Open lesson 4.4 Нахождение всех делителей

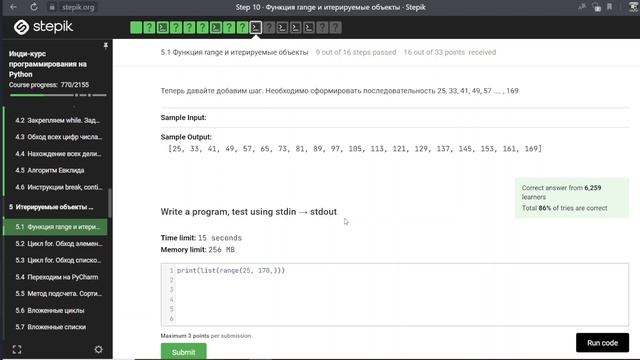pyautogui.click(x=58, y=154)
